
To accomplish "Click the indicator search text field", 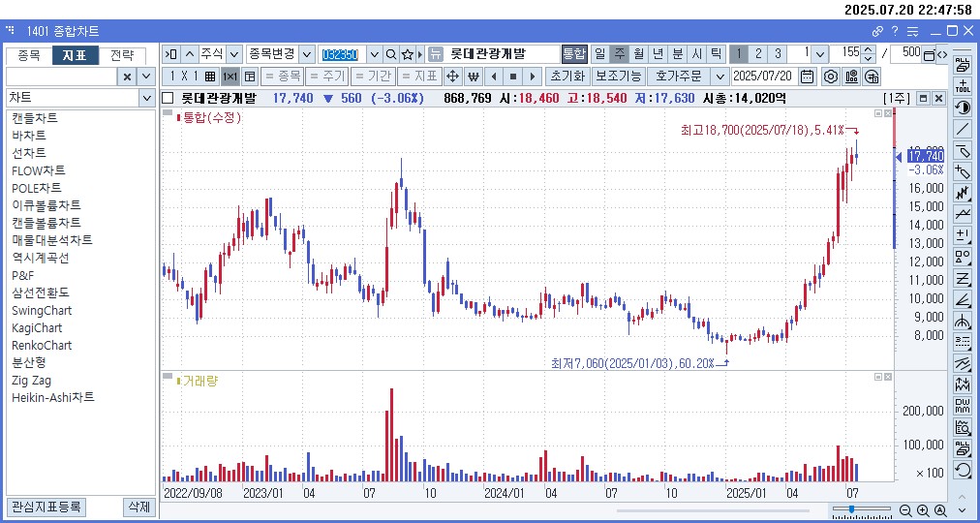I will coord(61,77).
